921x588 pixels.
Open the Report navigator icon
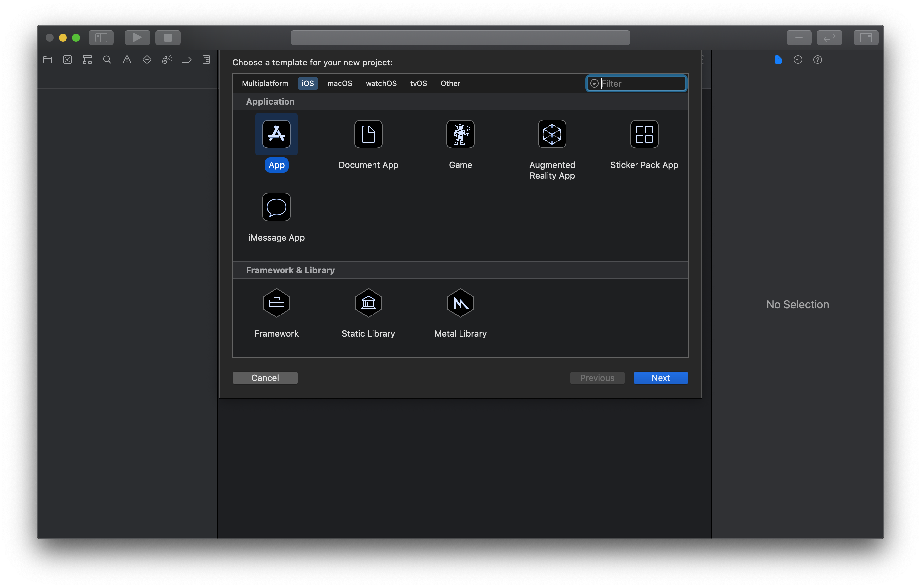pyautogui.click(x=206, y=60)
